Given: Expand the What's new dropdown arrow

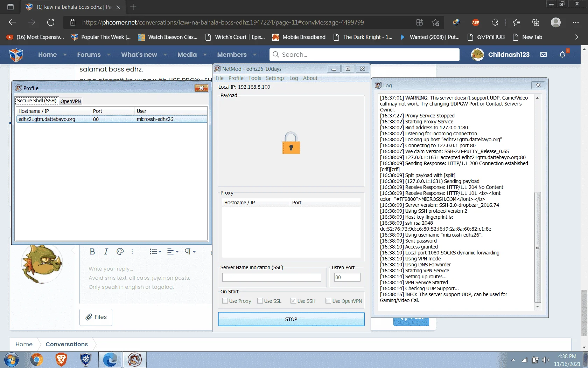Looking at the screenshot, I should point(165,55).
